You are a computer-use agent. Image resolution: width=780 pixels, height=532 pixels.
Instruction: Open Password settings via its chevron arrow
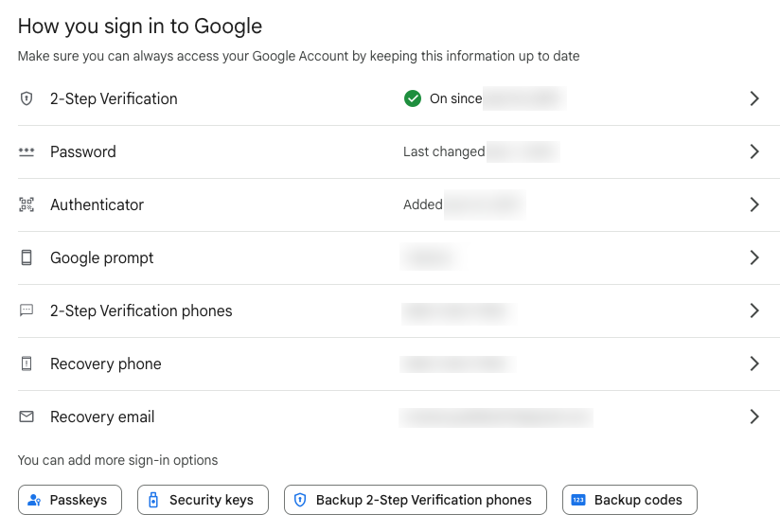754,151
